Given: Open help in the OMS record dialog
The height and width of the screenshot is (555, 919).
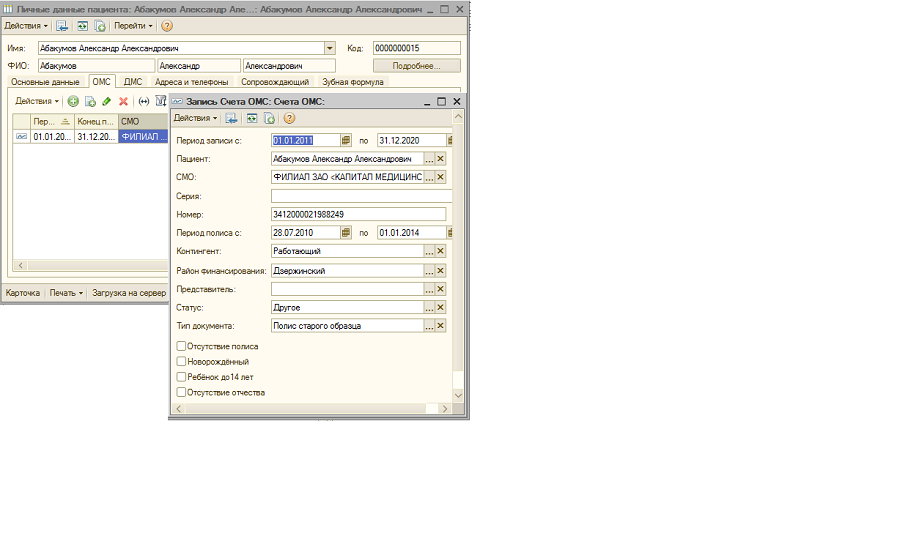Looking at the screenshot, I should (x=289, y=118).
